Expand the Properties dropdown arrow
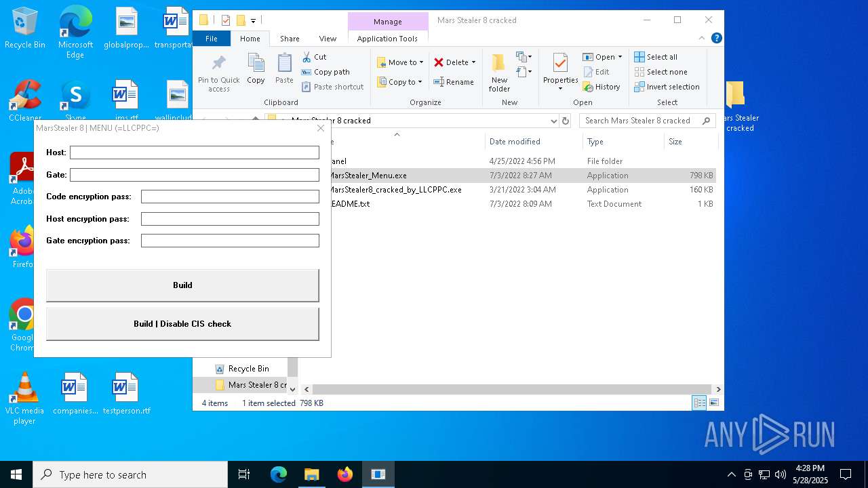The width and height of the screenshot is (868, 488). pos(560,89)
